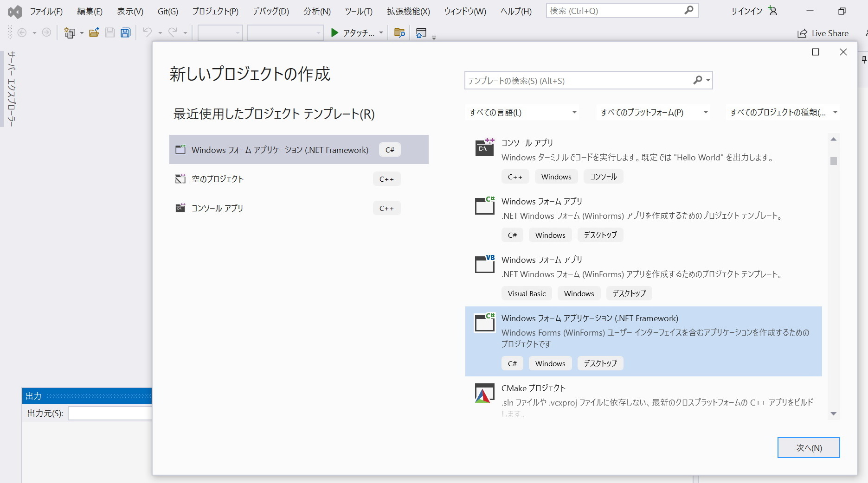Image resolution: width=868 pixels, height=483 pixels.
Task: Click the navigate forward arrow icon
Action: [46, 32]
